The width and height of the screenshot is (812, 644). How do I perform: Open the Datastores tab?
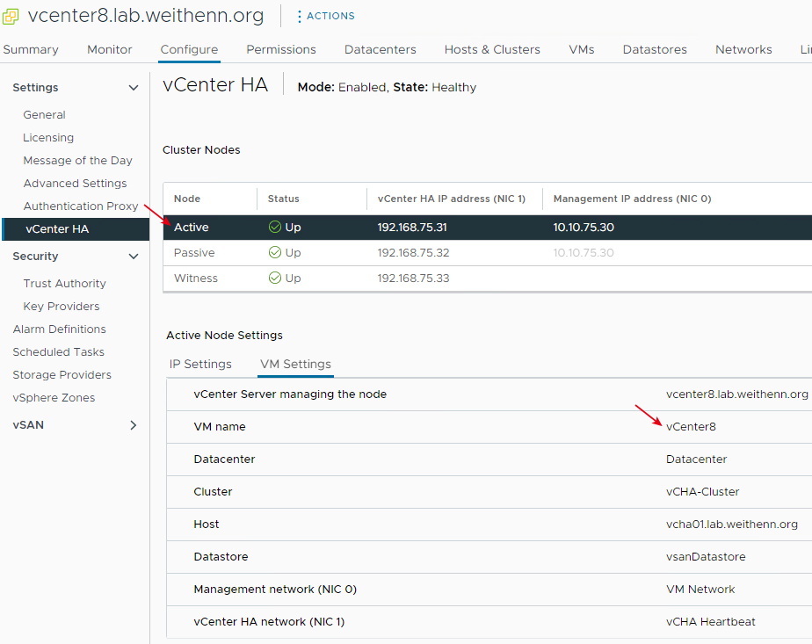click(655, 50)
